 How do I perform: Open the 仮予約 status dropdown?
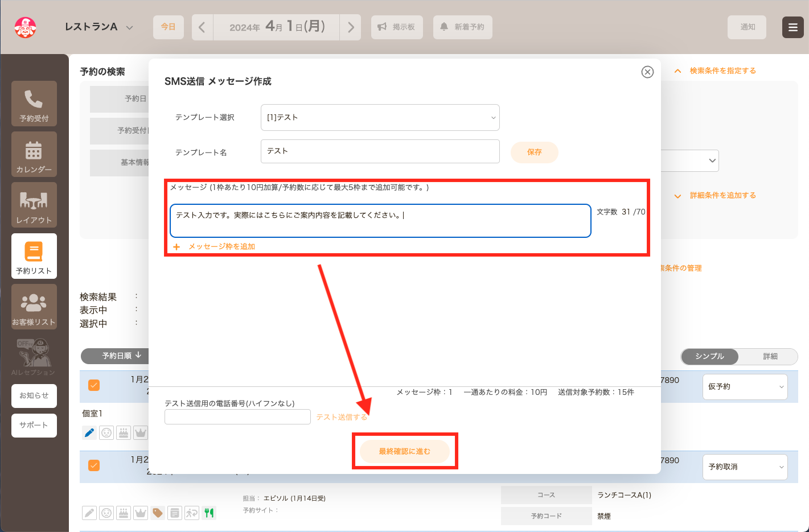click(x=745, y=386)
